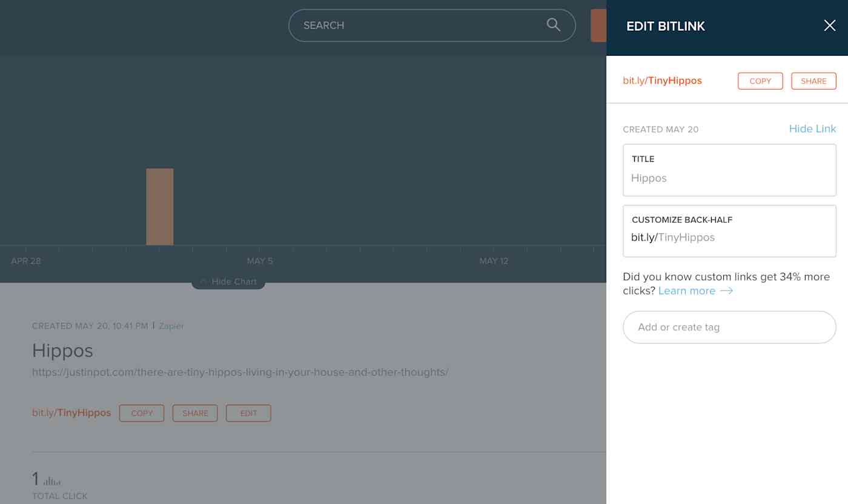Viewport: 848px width, 504px height.
Task: Close the Edit Bitlink panel with the X icon
Action: pyautogui.click(x=829, y=25)
